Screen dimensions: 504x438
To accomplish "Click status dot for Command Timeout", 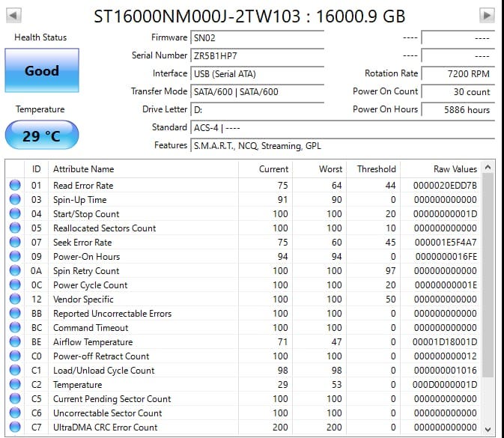I will pos(15,327).
